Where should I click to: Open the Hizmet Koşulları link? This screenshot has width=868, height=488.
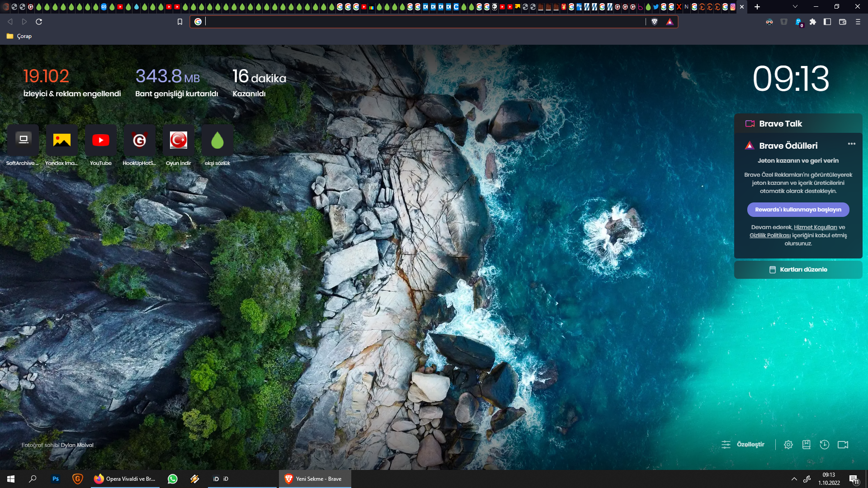(815, 227)
